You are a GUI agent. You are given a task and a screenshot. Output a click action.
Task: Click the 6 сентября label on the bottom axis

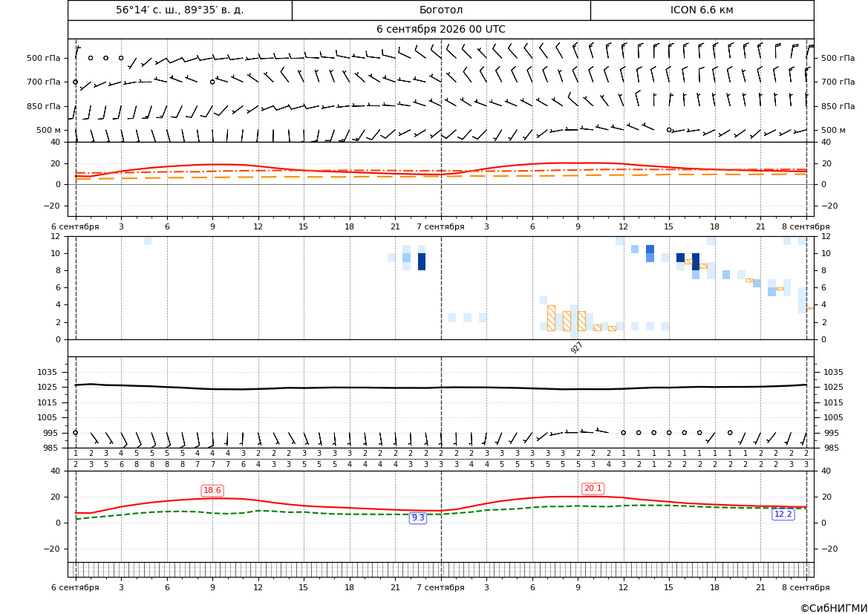(75, 587)
